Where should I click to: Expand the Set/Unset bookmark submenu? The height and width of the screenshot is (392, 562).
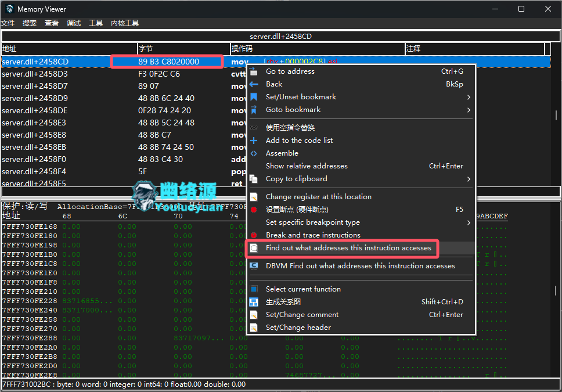(x=468, y=97)
